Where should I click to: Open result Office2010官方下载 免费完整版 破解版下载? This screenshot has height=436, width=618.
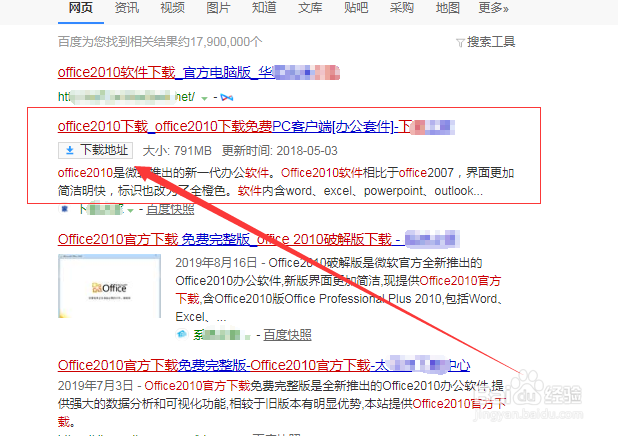tap(259, 240)
